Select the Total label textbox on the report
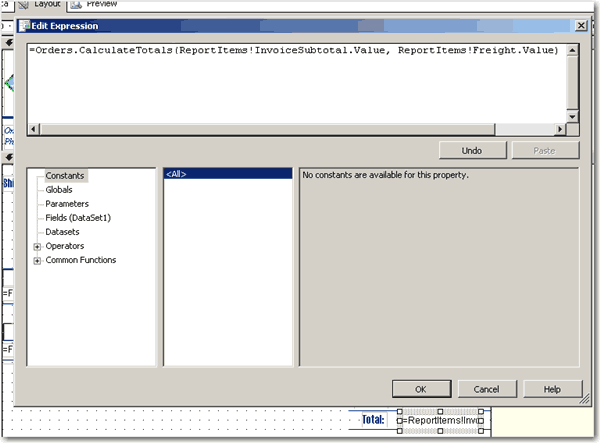Screen dimensions: 600x443 pos(372,421)
